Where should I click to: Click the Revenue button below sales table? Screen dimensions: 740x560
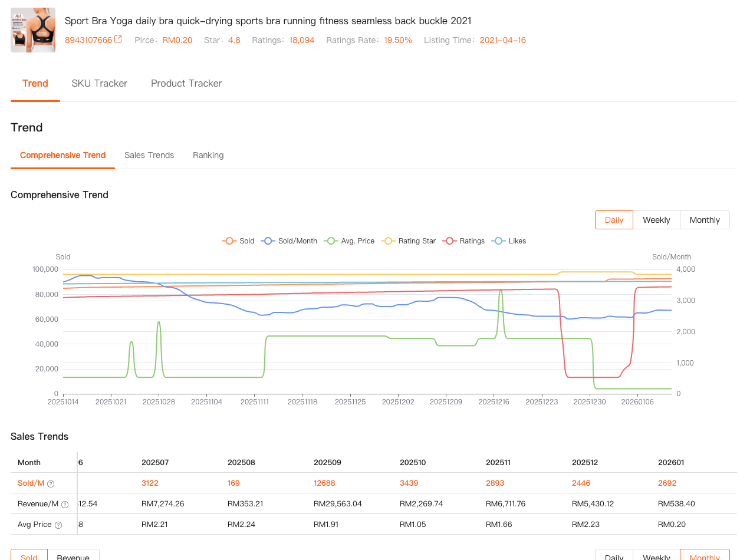73,556
